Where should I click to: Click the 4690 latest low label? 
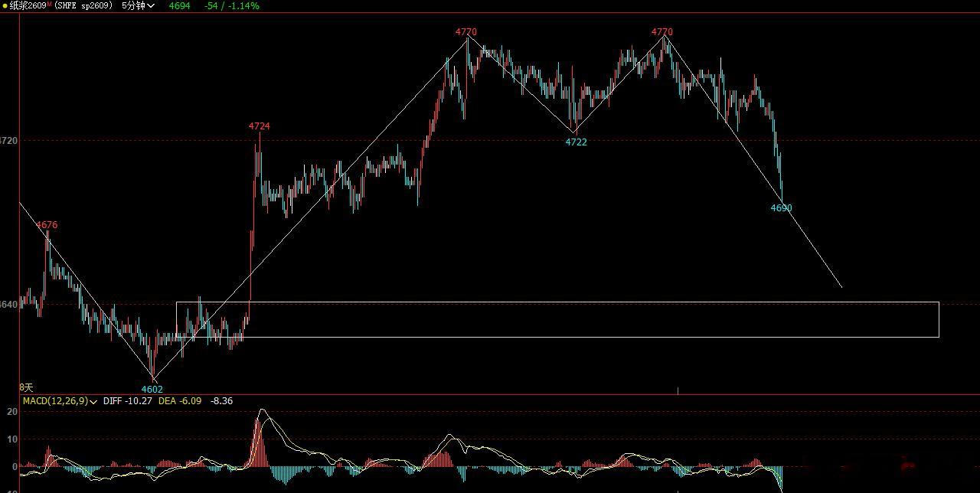(x=781, y=208)
